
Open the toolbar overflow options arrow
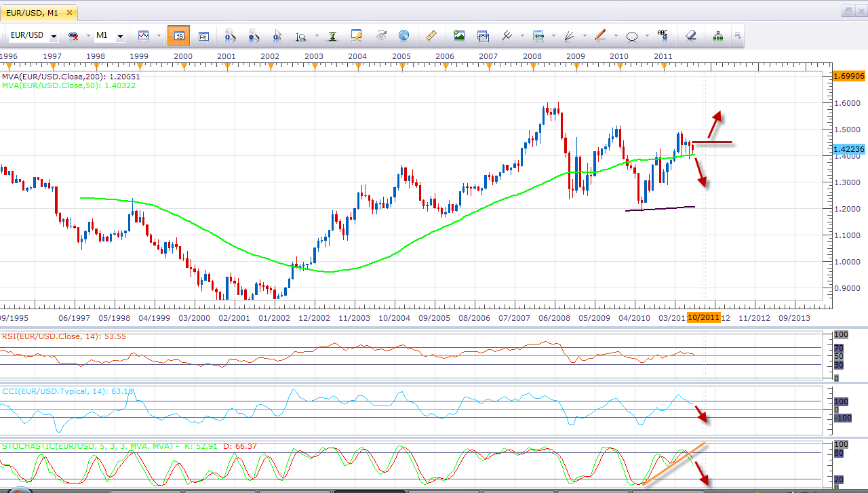[x=738, y=36]
